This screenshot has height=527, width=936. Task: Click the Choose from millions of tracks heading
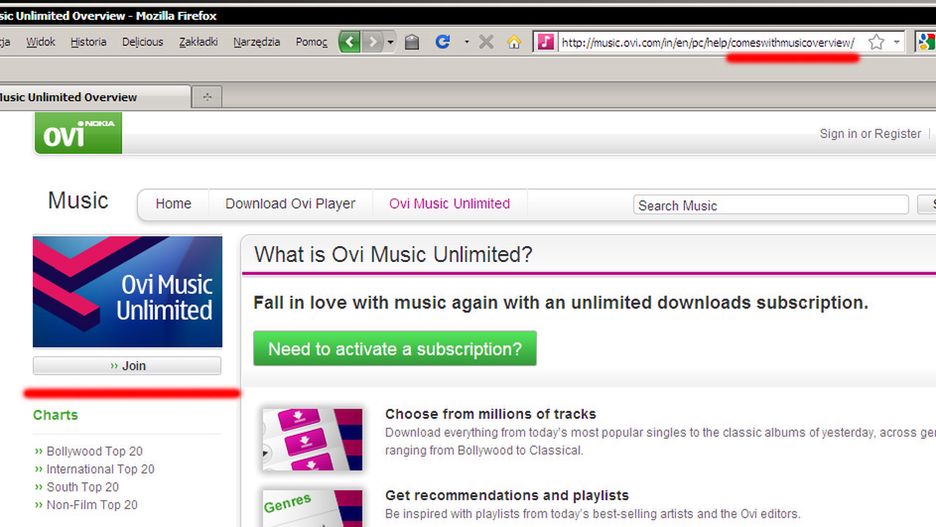[x=491, y=414]
